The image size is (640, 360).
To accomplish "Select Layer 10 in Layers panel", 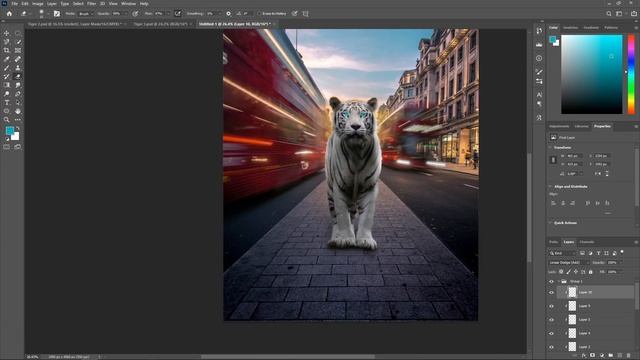I will (x=596, y=292).
